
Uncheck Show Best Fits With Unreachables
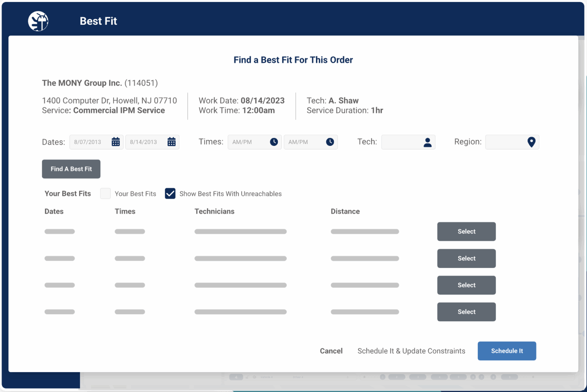pos(170,194)
